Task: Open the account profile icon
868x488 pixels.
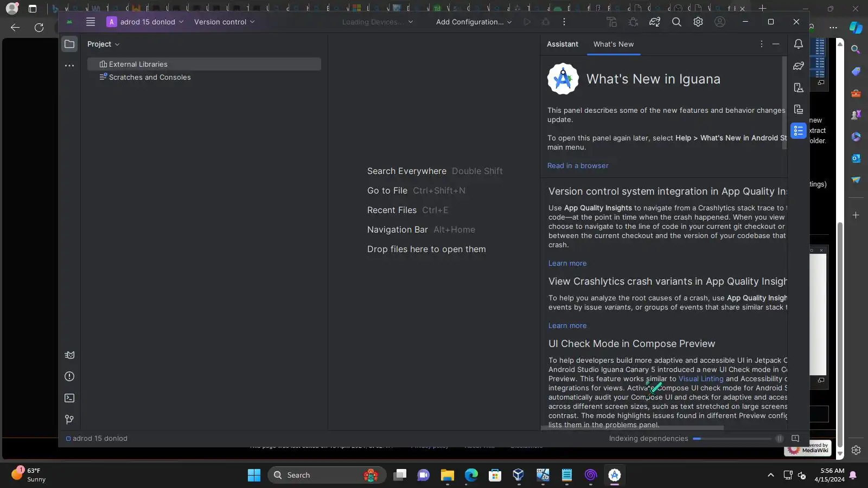Action: 720,22
